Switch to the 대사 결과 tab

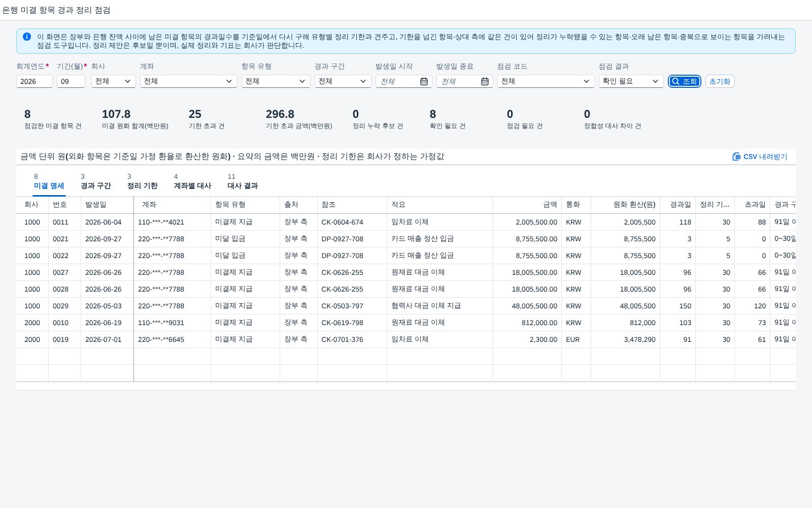click(243, 182)
